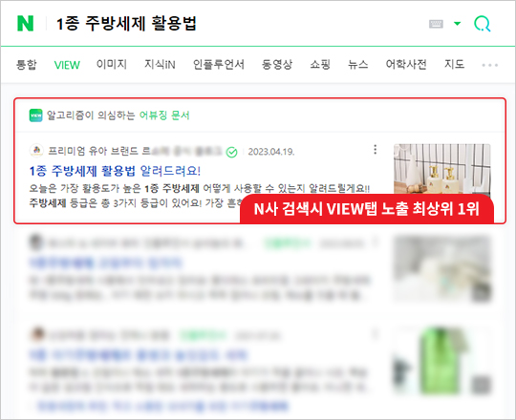Open the 어학사전 tab
Image resolution: width=516 pixels, height=420 pixels.
pyautogui.click(x=406, y=64)
